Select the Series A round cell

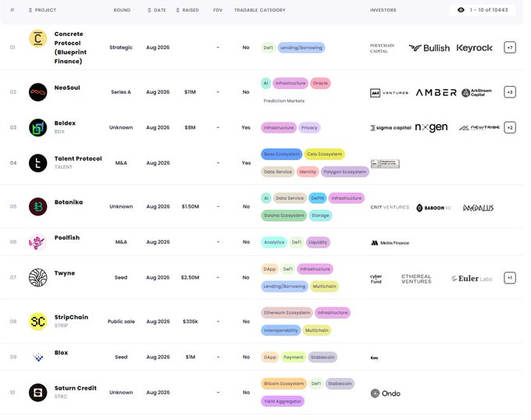pyautogui.click(x=121, y=92)
